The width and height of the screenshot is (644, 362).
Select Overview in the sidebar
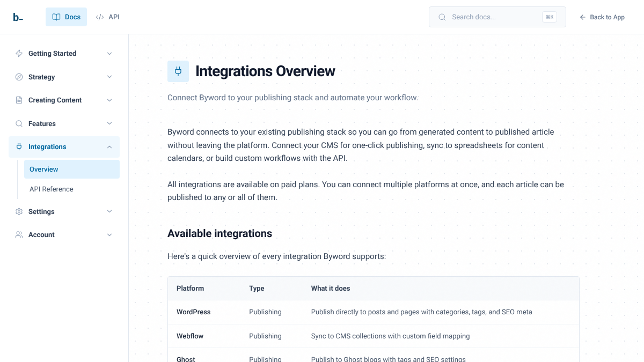pyautogui.click(x=72, y=169)
